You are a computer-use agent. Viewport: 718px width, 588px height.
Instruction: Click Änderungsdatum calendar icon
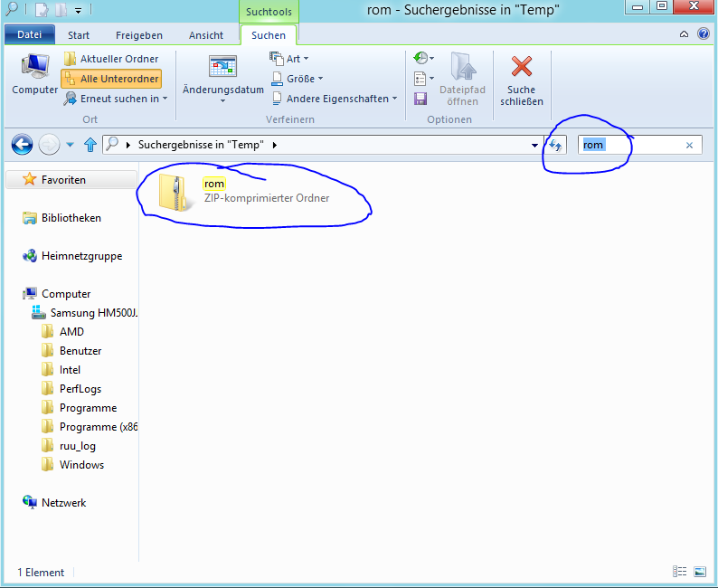pyautogui.click(x=223, y=67)
